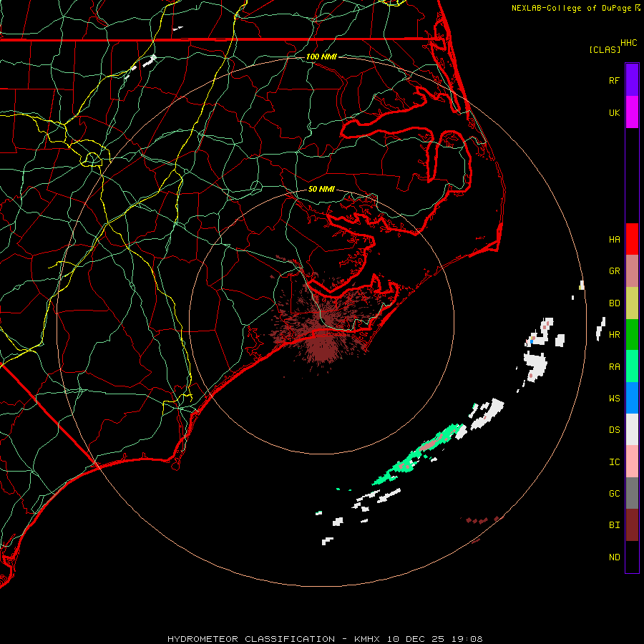
Task: Click the 50 NMI range ring label
Action: tap(321, 189)
